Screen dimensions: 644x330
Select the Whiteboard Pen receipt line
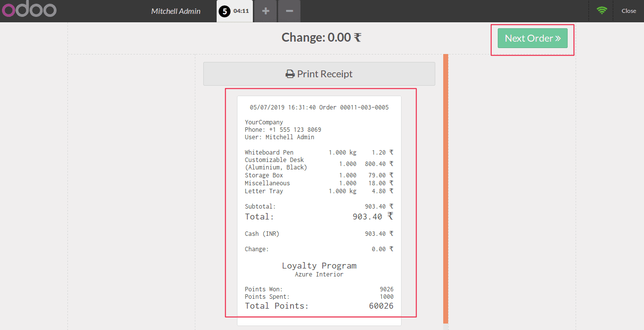pyautogui.click(x=319, y=153)
